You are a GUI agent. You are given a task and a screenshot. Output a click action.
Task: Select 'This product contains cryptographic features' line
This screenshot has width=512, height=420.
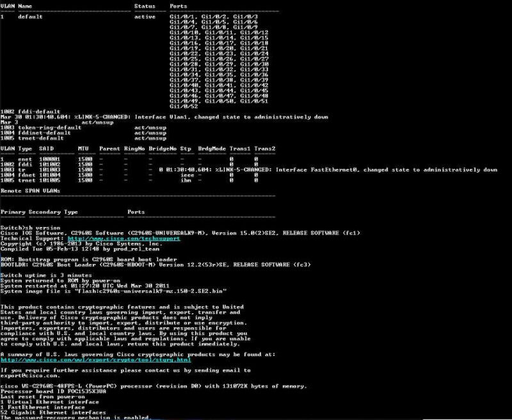[122, 307]
